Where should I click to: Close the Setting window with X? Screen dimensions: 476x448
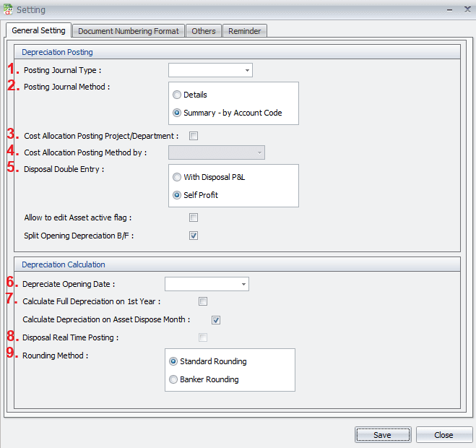click(467, 9)
